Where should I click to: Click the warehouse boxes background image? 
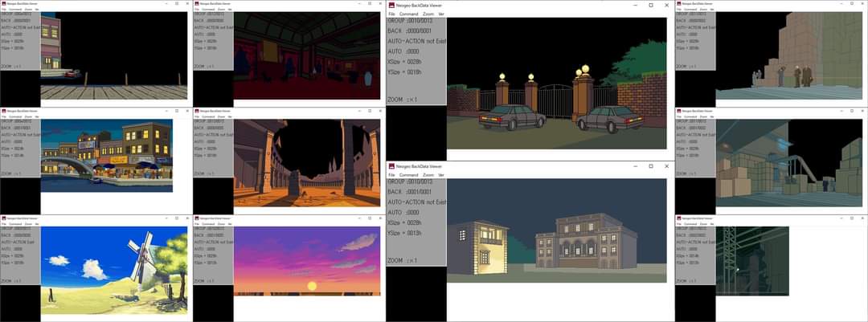coord(789,163)
